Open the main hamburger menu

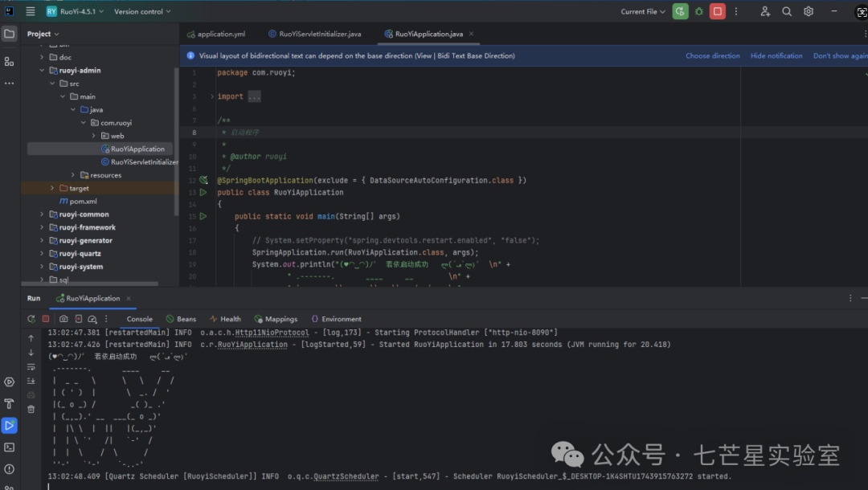tap(31, 11)
